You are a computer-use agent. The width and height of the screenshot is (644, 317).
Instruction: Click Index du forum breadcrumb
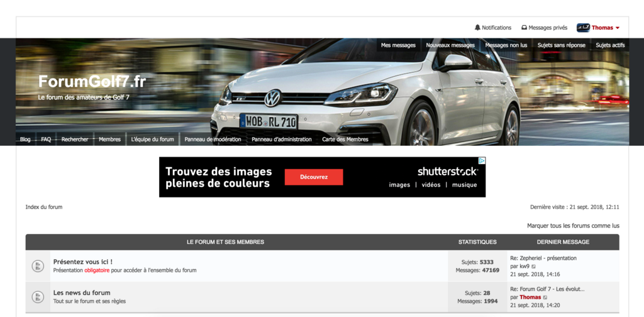[44, 207]
